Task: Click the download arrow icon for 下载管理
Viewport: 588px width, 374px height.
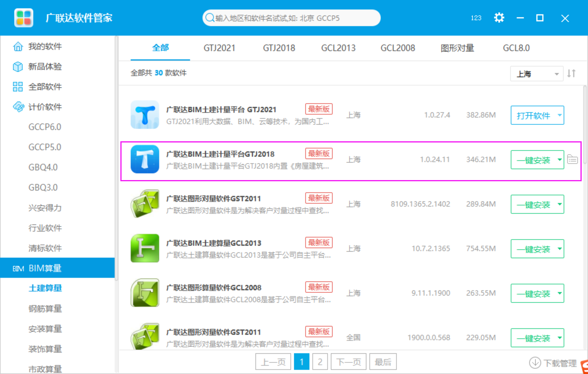Action: (x=535, y=363)
